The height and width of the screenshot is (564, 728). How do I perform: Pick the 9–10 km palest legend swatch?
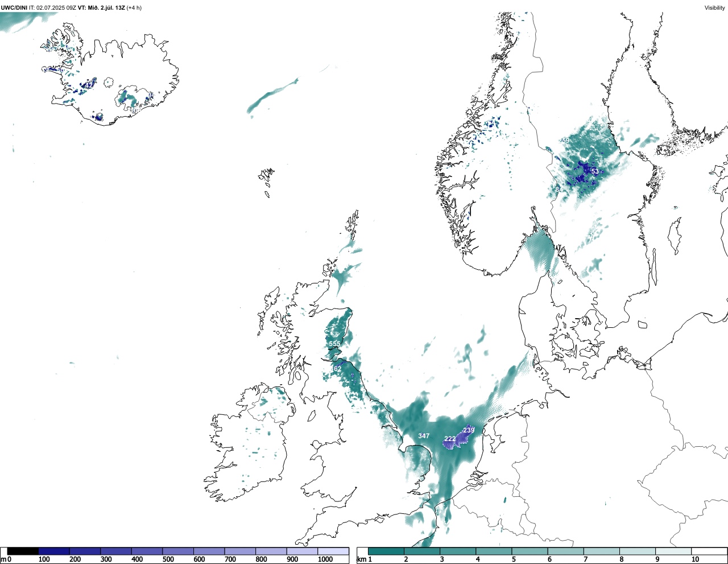(673, 551)
